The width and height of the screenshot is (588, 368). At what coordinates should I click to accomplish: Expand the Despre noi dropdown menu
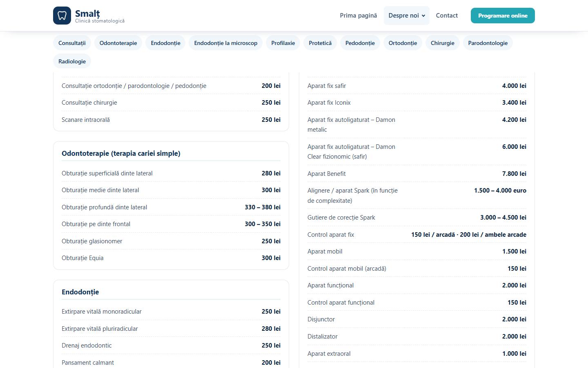pos(407,16)
